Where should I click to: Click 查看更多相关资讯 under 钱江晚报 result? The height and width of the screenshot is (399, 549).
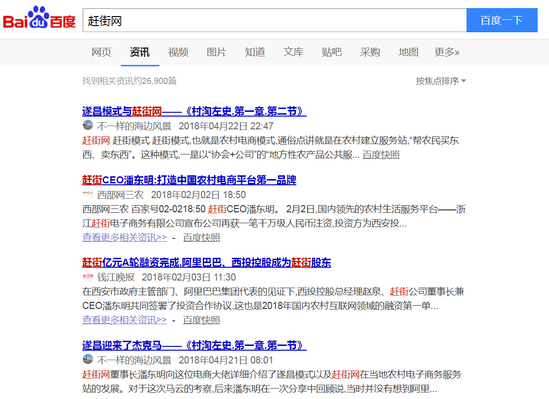125,320
